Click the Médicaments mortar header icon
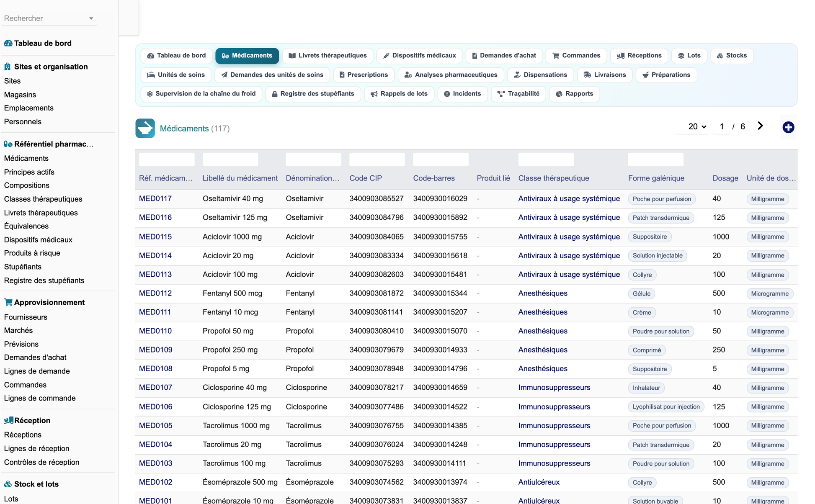 [145, 129]
